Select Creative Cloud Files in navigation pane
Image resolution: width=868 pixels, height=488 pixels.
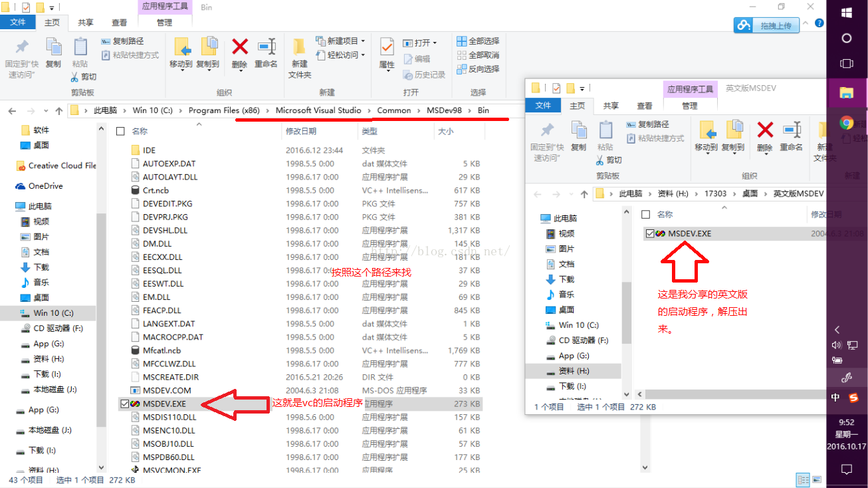tap(57, 166)
